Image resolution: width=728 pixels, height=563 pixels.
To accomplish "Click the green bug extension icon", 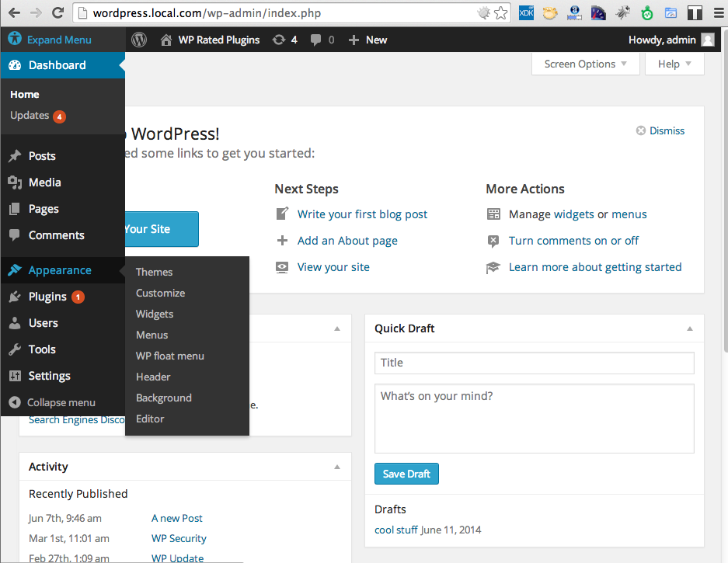I will click(x=646, y=13).
